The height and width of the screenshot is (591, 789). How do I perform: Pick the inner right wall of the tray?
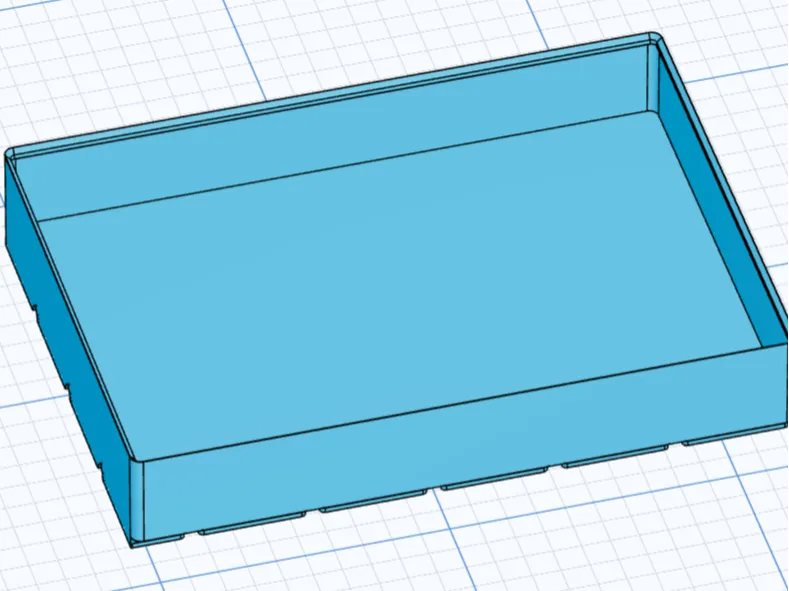click(719, 201)
